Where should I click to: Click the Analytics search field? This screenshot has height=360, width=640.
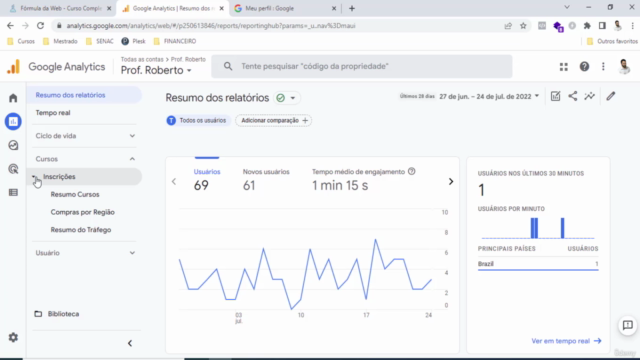coord(362,66)
